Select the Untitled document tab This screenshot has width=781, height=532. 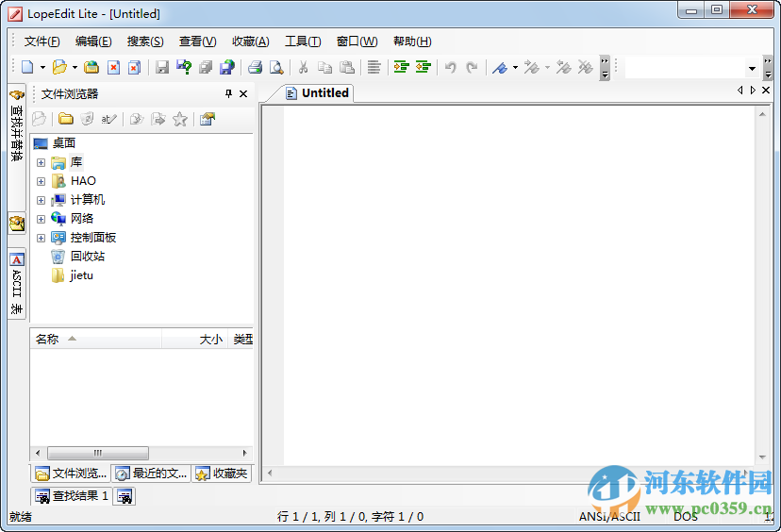pyautogui.click(x=317, y=93)
